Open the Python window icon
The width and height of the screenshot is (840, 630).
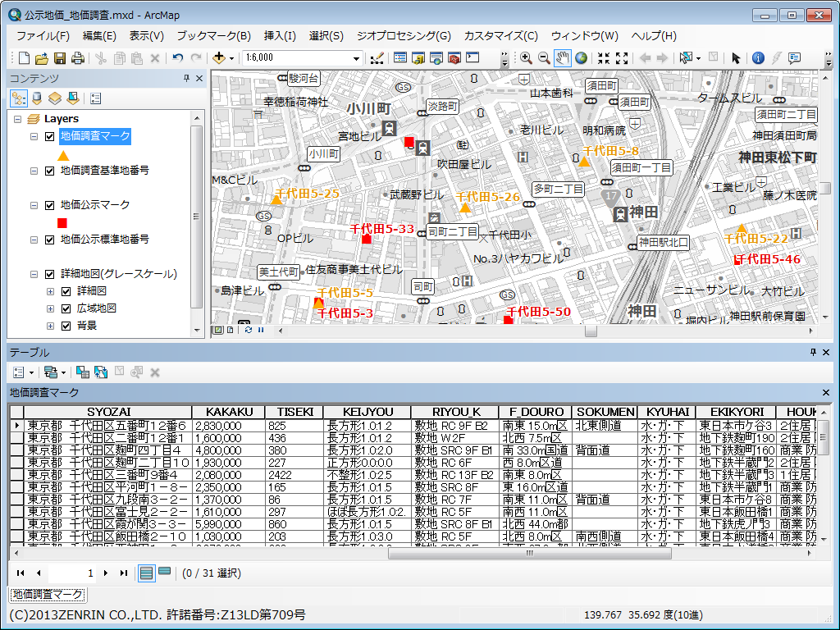(472, 58)
